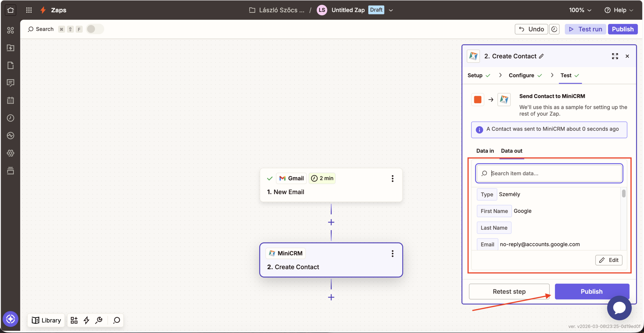This screenshot has width=644, height=333.
Task: Go to the Configure tab
Action: (x=521, y=75)
